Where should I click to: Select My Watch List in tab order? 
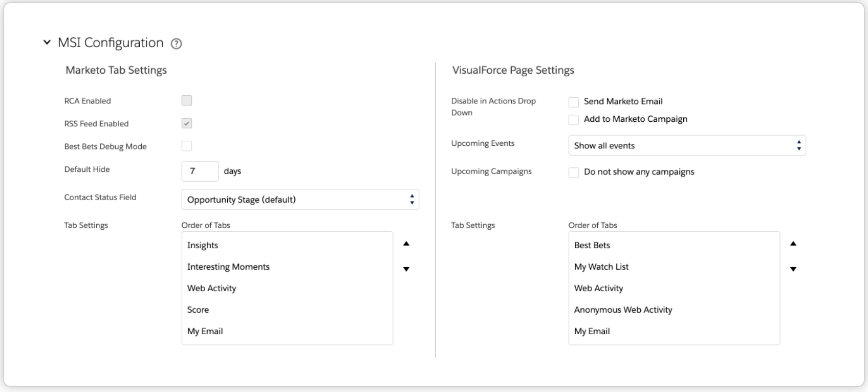click(674, 267)
